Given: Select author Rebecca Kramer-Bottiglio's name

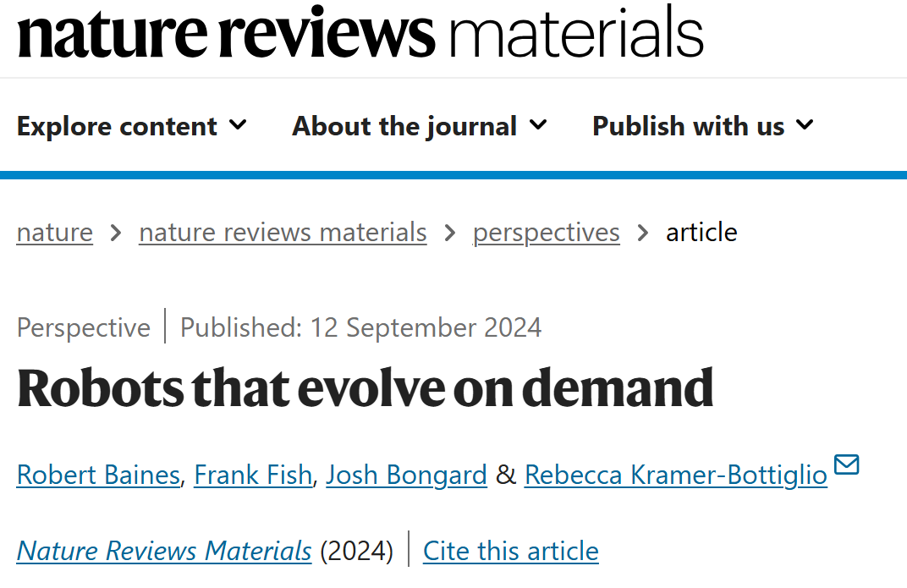Looking at the screenshot, I should [x=675, y=475].
